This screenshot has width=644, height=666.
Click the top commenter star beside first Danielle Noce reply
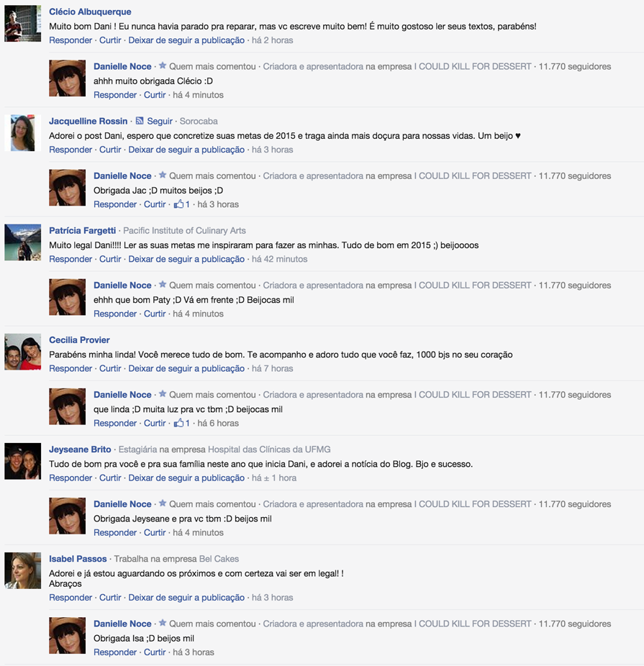click(x=163, y=66)
